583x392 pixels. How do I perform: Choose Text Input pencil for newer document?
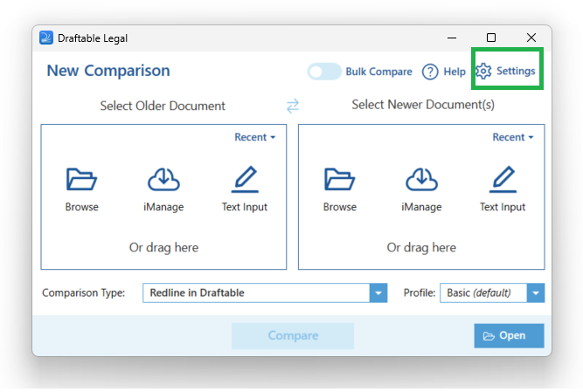pyautogui.click(x=503, y=179)
